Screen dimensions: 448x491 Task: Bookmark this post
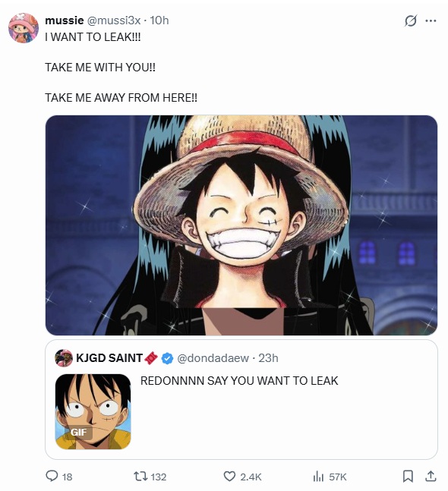pos(408,477)
